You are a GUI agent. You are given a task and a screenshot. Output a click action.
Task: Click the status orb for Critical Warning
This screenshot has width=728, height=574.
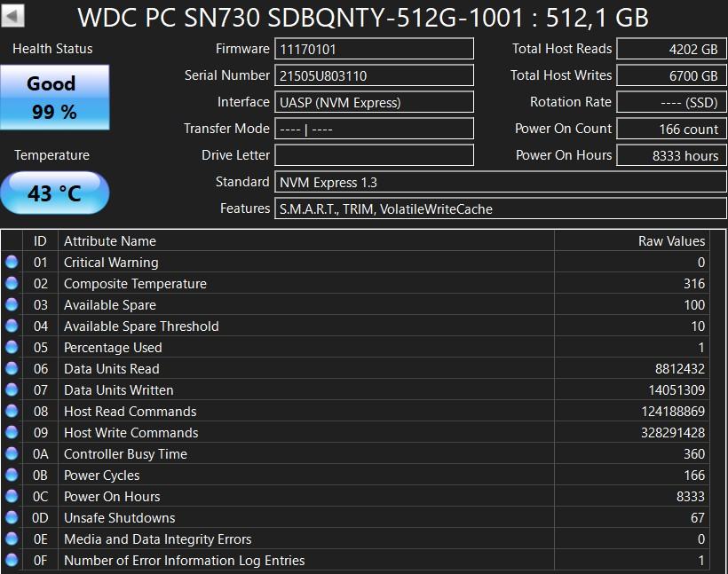point(12,263)
